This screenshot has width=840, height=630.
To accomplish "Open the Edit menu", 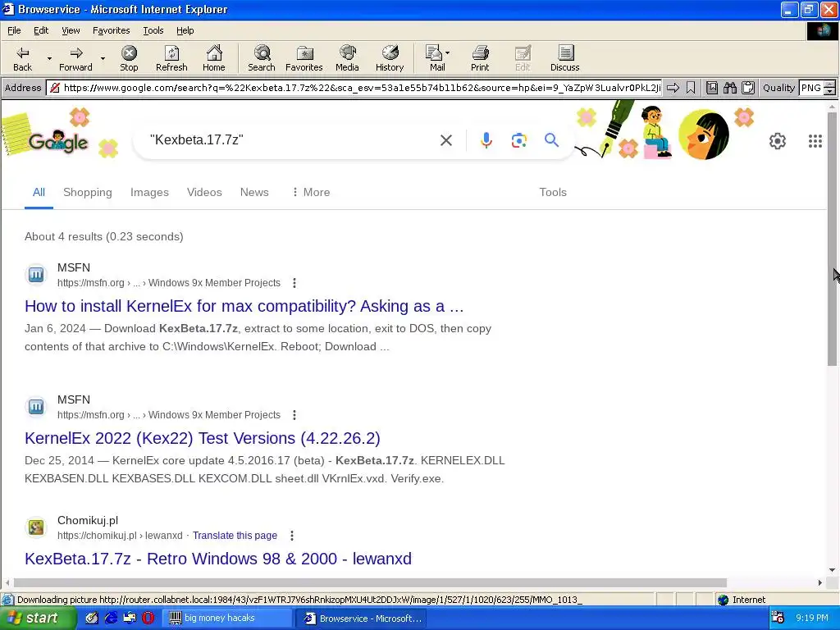I will tap(41, 30).
